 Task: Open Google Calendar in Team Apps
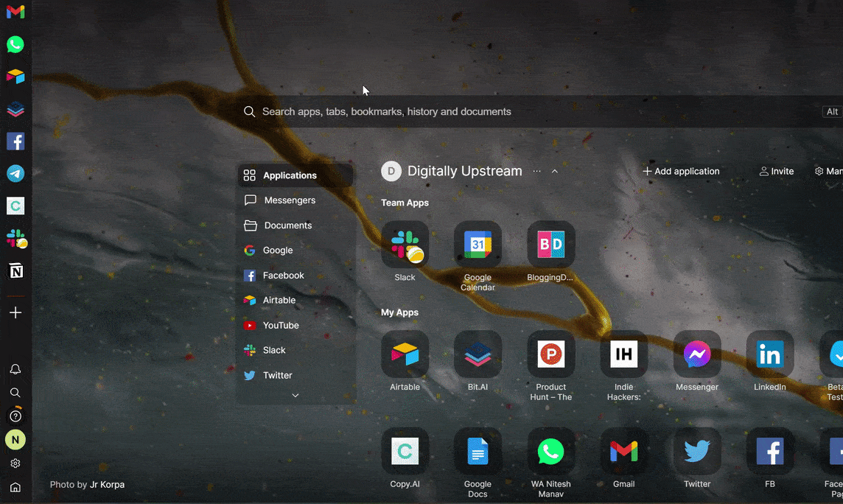click(x=478, y=244)
